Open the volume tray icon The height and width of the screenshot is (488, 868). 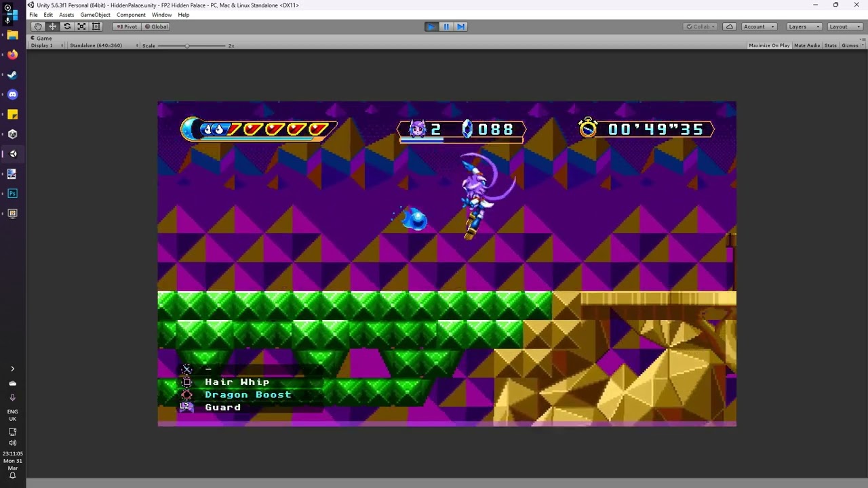coord(12,443)
